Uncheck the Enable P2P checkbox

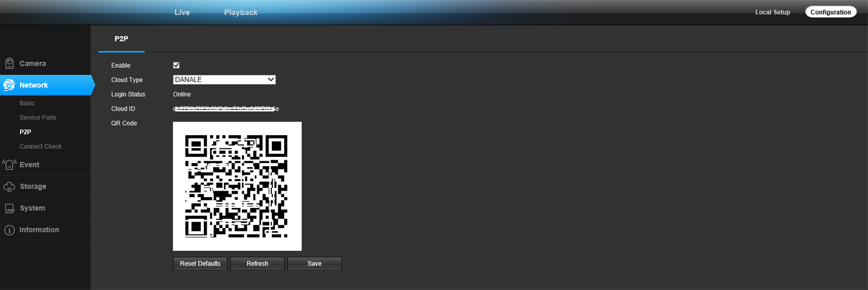tap(176, 65)
